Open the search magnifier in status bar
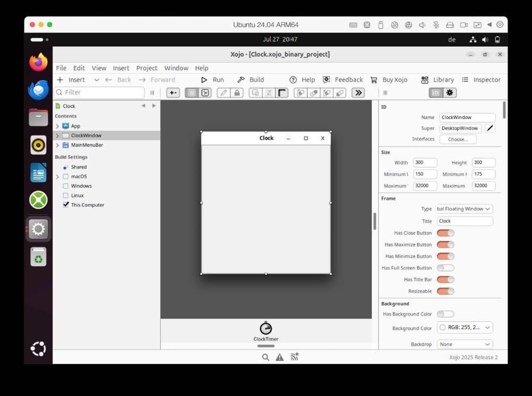The height and width of the screenshot is (396, 532). pyautogui.click(x=265, y=357)
